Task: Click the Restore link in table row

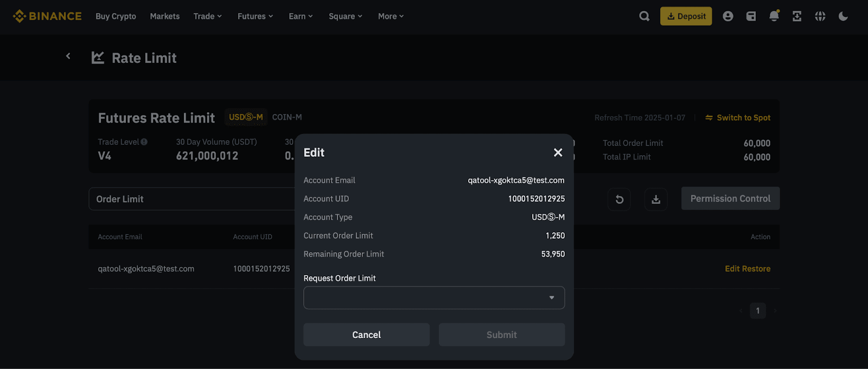Action: point(755,269)
